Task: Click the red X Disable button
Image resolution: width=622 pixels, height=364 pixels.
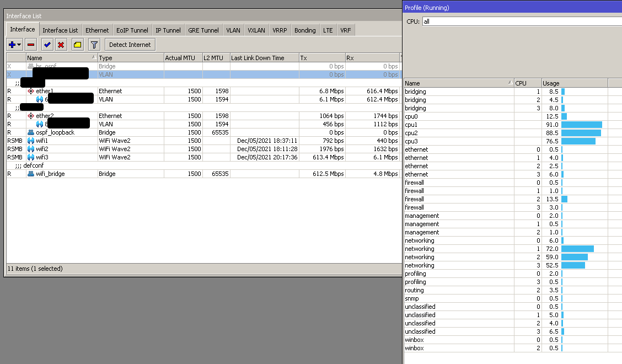Action: pyautogui.click(x=61, y=45)
